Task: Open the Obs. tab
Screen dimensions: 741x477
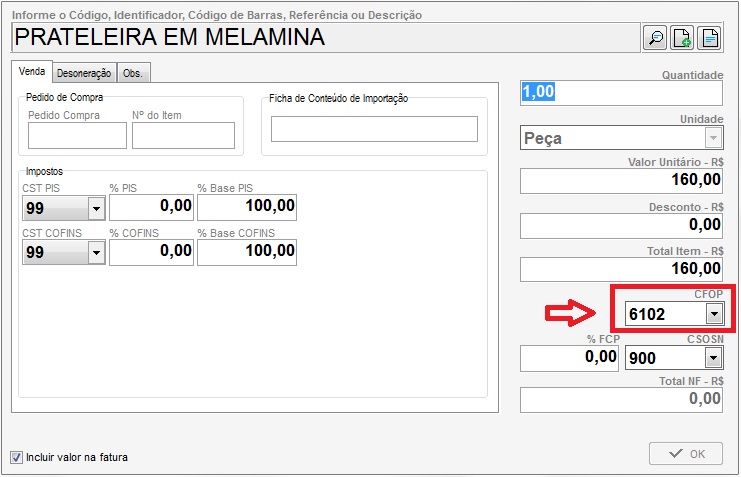Action: pos(133,73)
